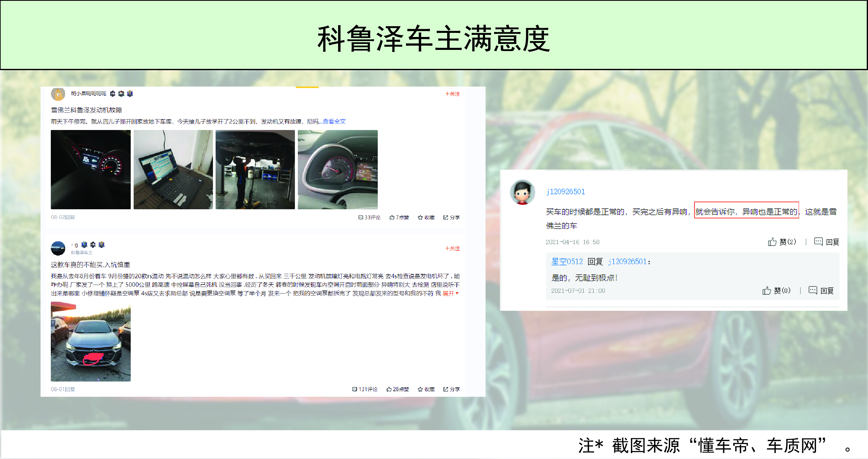Follow the 胡小昌 poster with +关注
This screenshot has height=459, width=868.
[453, 94]
